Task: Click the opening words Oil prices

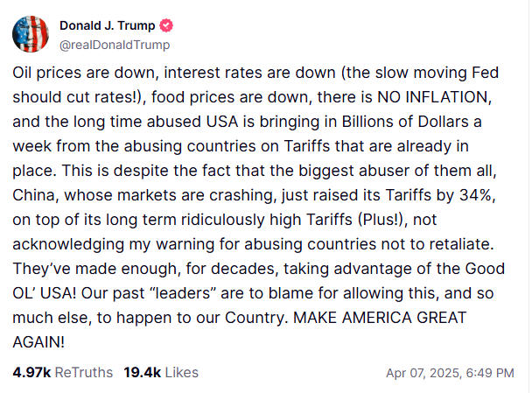Action: click(47, 73)
